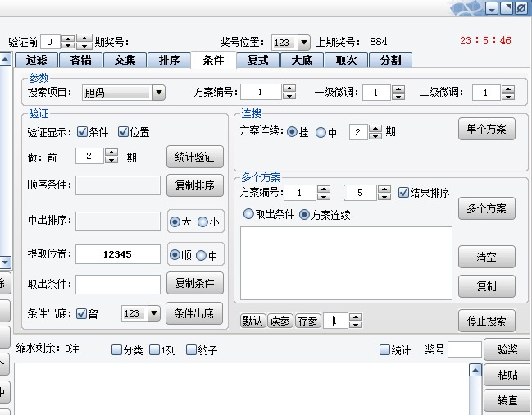This screenshot has height=415, width=532.
Task: Expand the 奖号位置 dropdown
Action: coord(303,42)
